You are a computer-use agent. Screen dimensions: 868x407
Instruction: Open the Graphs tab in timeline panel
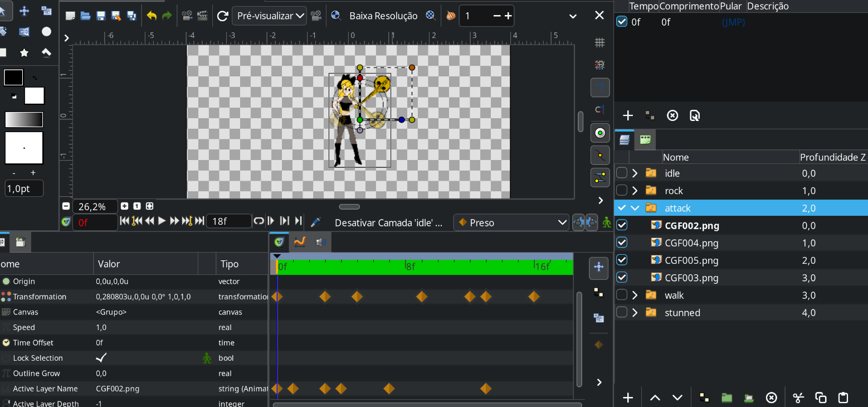[300, 241]
